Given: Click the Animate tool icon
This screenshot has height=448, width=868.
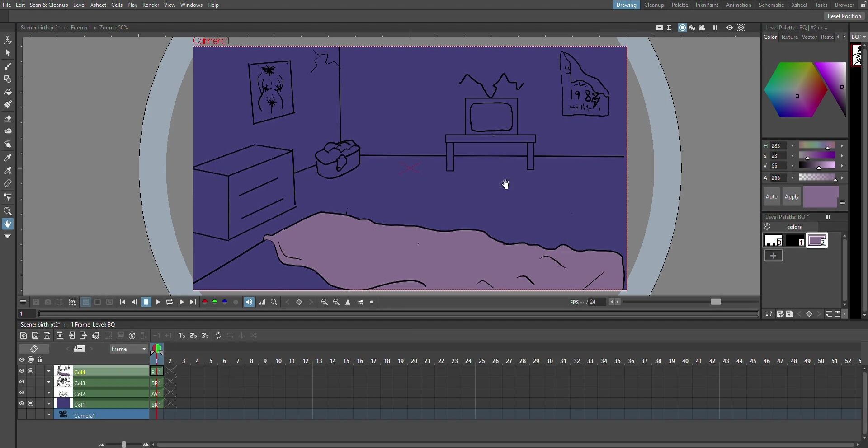Looking at the screenshot, I should pyautogui.click(x=8, y=40).
